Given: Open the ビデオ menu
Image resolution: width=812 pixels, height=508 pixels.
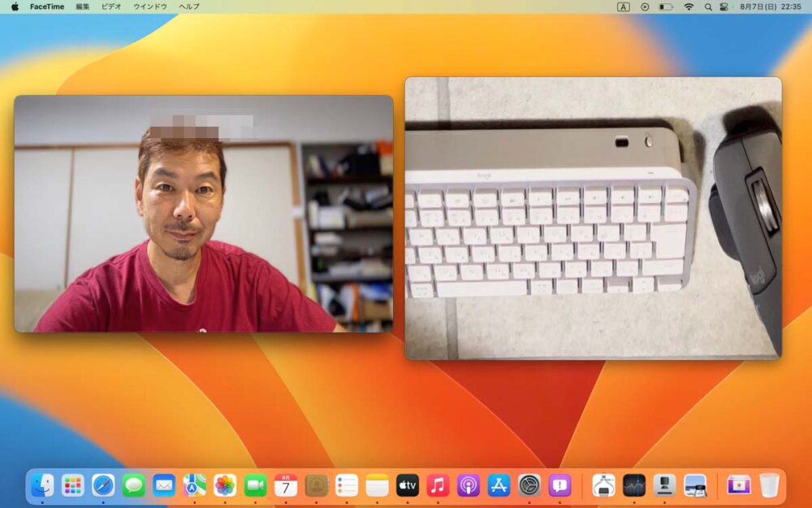Looking at the screenshot, I should point(110,7).
